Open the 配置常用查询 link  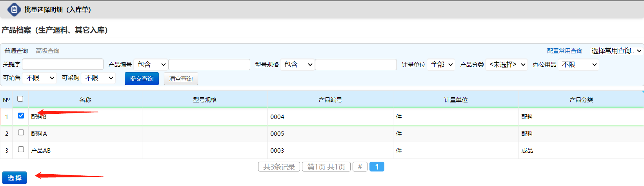(x=564, y=51)
